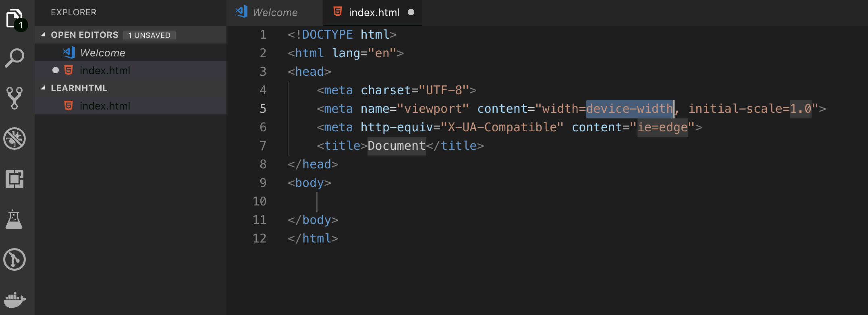868x315 pixels.
Task: Collapse the LEARNHTML folder section
Action: (43, 88)
